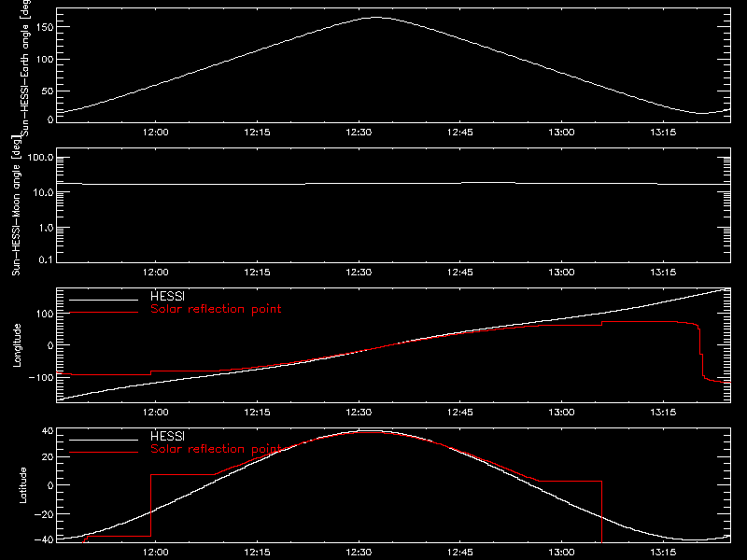Screen dimensions: 747x560
Task: Click 13:15 time label under Earth angle plot
Action: click(x=663, y=133)
